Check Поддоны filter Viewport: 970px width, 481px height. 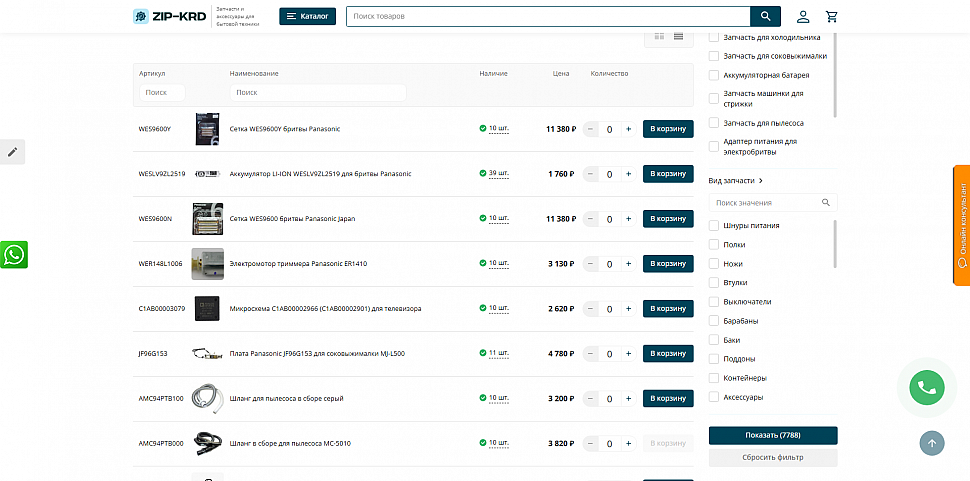pos(714,359)
